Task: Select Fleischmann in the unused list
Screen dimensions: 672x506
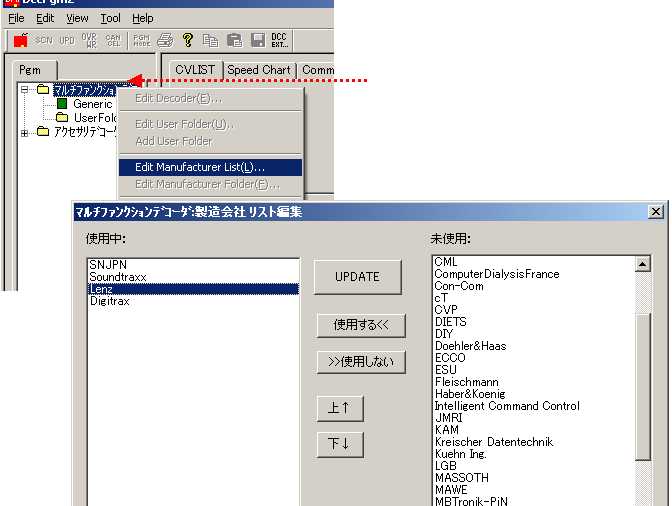Action: [468, 382]
